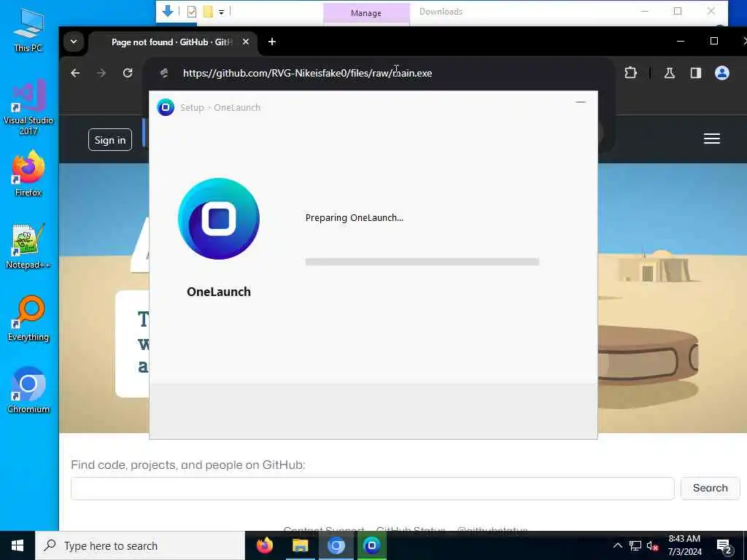Open File Explorer from the taskbar
The width and height of the screenshot is (747, 560).
click(x=300, y=545)
